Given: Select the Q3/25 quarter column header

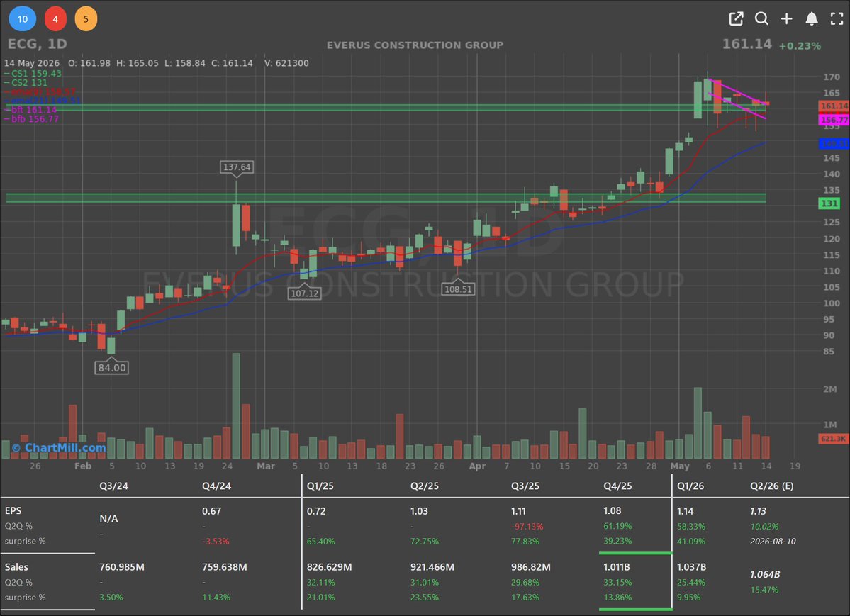Looking at the screenshot, I should [x=525, y=486].
